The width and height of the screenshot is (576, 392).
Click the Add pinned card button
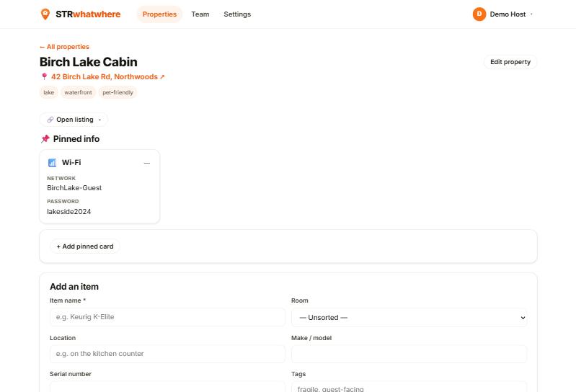pyautogui.click(x=85, y=246)
